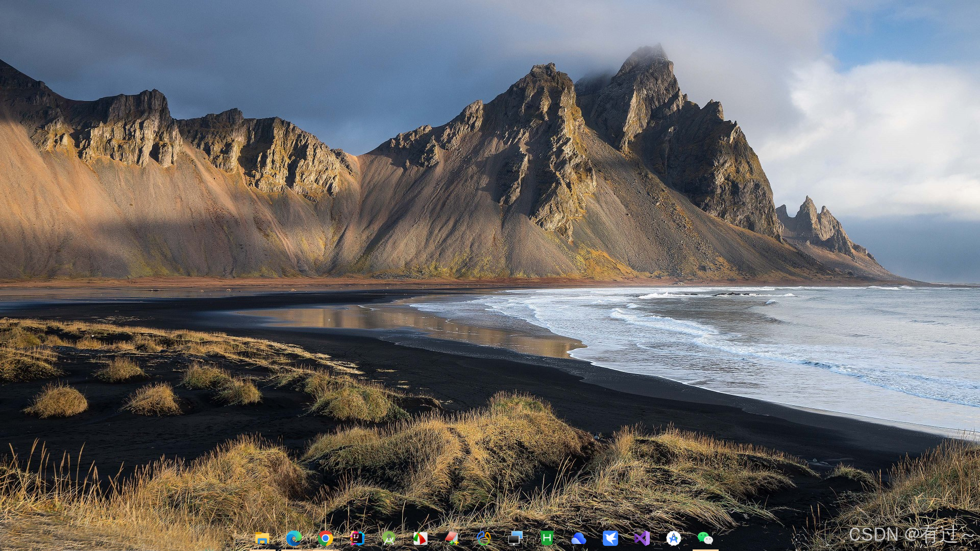Open the blue cloud drive icon
Image resolution: width=980 pixels, height=551 pixels.
tap(578, 539)
